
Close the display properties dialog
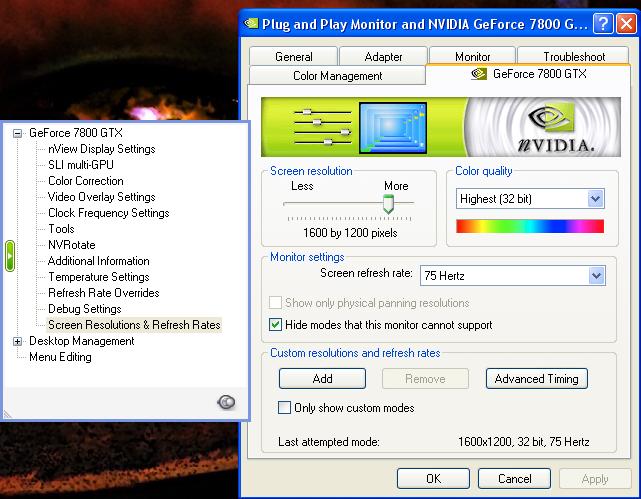pos(626,23)
